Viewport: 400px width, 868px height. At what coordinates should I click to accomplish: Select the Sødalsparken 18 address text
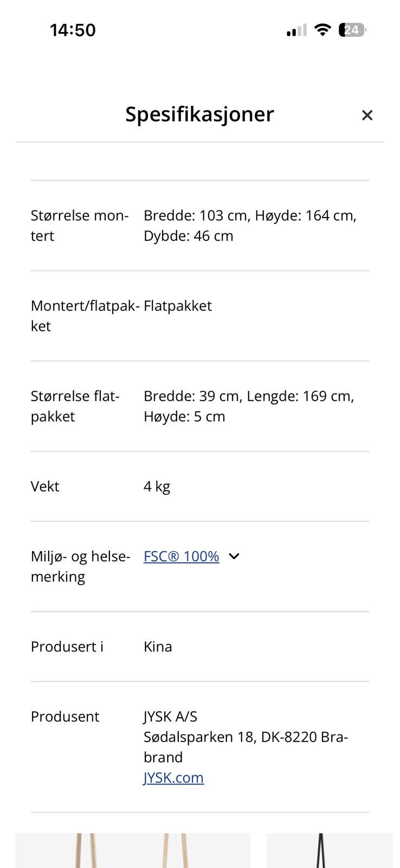(x=246, y=747)
